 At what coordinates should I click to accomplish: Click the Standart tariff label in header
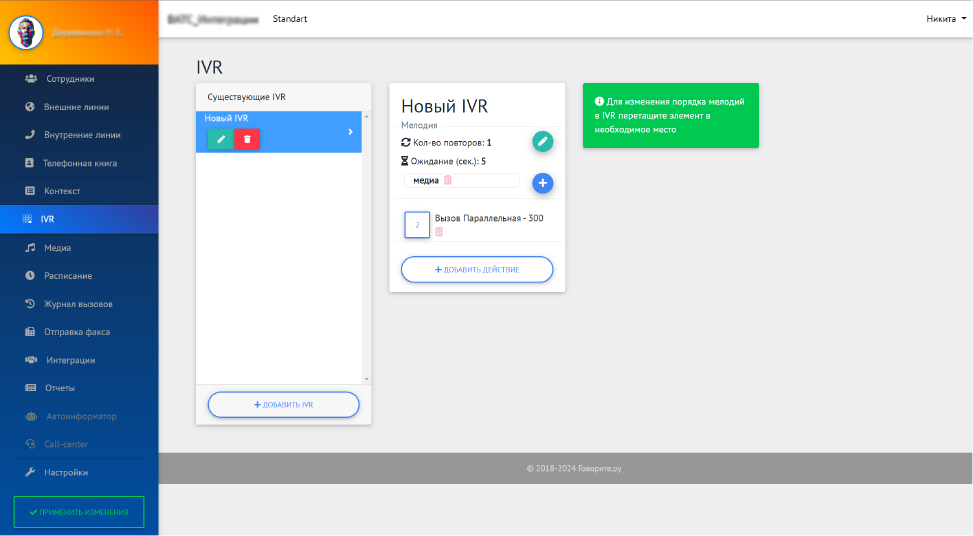pos(290,19)
